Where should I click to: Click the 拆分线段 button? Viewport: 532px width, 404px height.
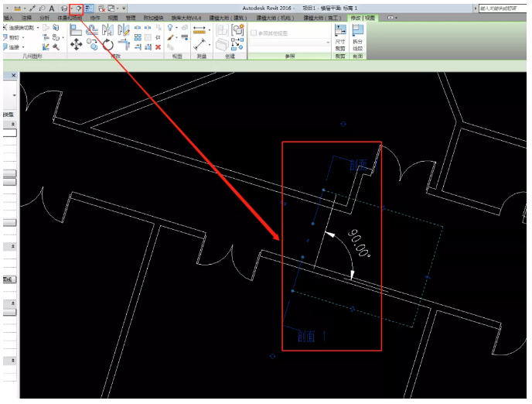tap(357, 39)
